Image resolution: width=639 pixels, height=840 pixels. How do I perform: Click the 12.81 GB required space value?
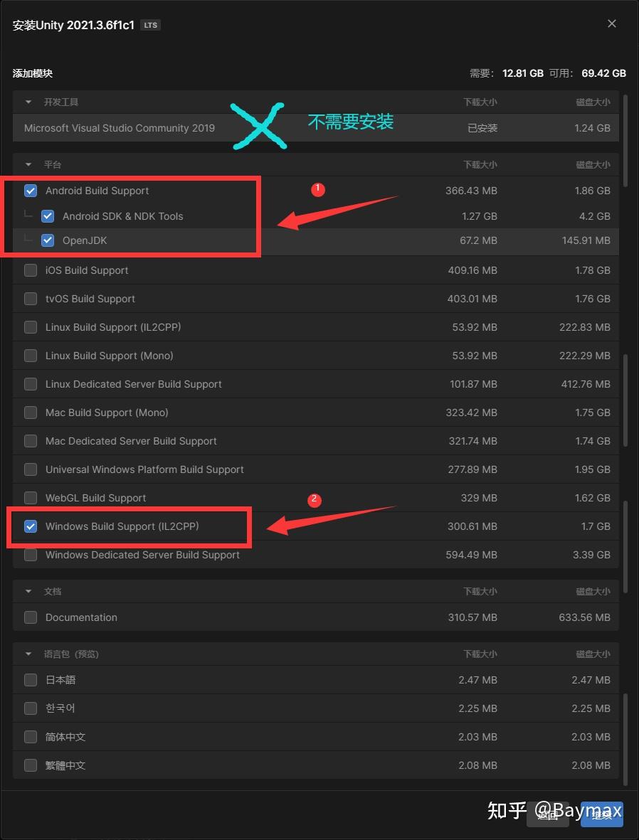pos(523,73)
